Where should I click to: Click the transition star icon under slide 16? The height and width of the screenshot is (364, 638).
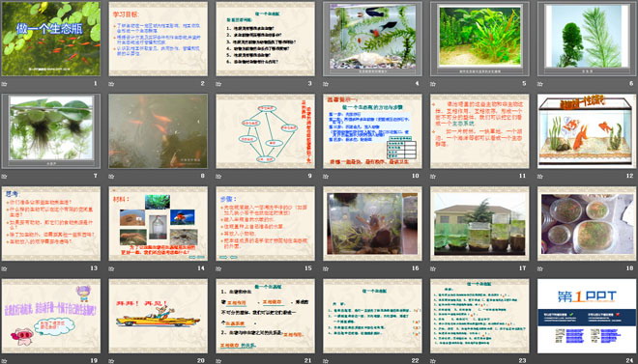(326, 268)
